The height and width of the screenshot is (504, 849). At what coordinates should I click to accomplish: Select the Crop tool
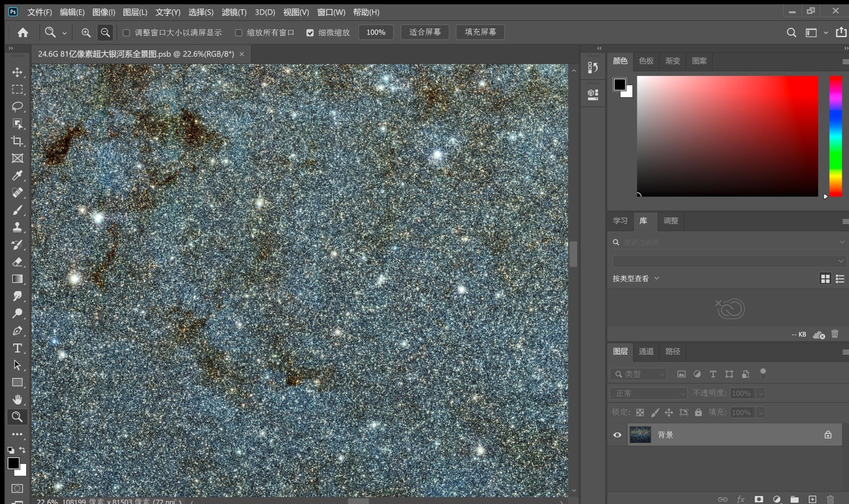click(x=17, y=141)
